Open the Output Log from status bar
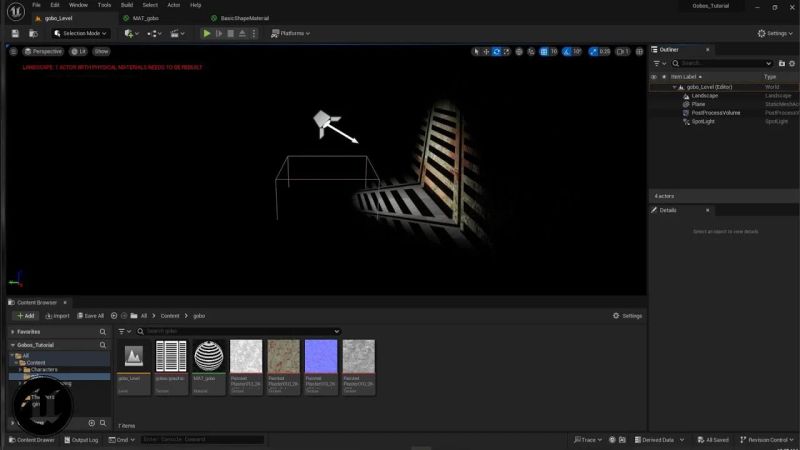The height and width of the screenshot is (450, 800). click(x=81, y=440)
